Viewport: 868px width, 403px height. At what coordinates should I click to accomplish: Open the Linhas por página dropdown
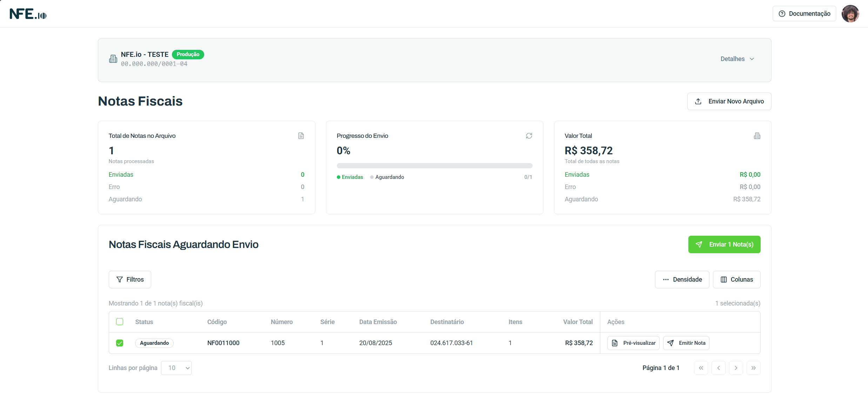[176, 368]
